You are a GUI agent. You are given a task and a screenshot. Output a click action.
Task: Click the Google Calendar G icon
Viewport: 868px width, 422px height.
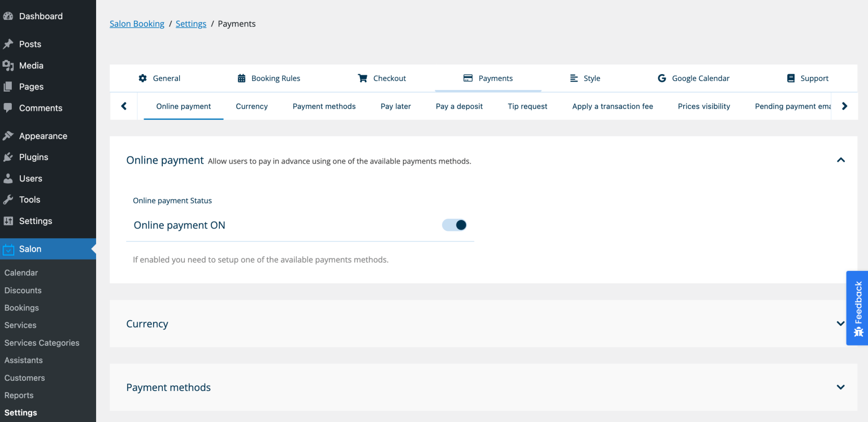[662, 79]
